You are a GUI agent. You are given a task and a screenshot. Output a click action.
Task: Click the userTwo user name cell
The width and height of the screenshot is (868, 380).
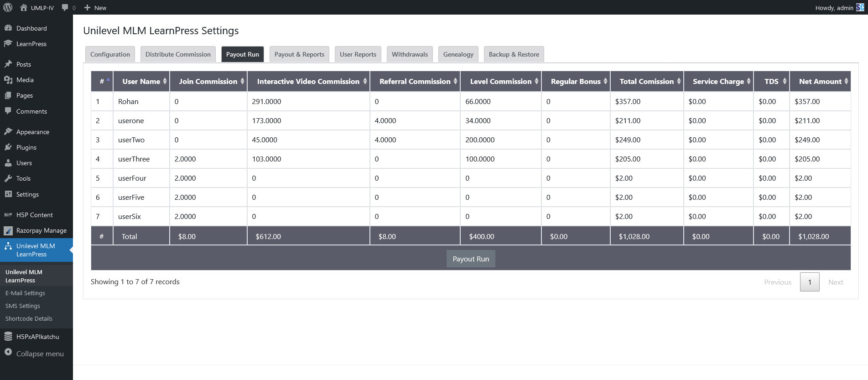tap(141, 140)
